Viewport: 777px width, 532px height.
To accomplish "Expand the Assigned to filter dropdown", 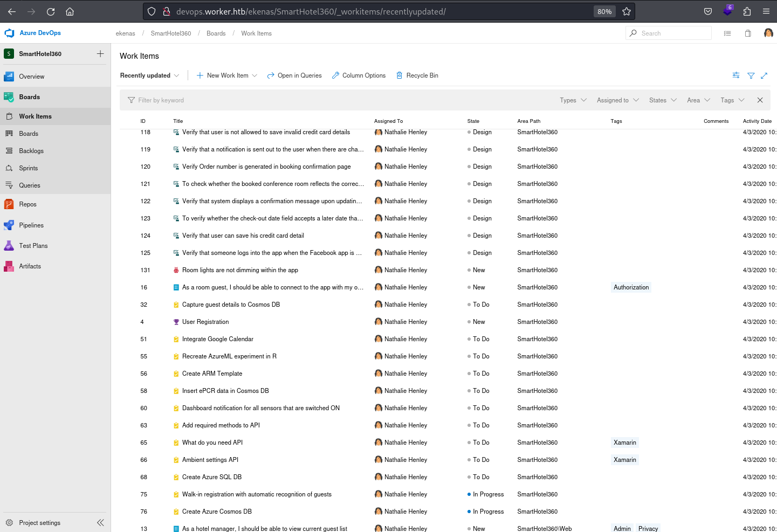I will coord(618,100).
